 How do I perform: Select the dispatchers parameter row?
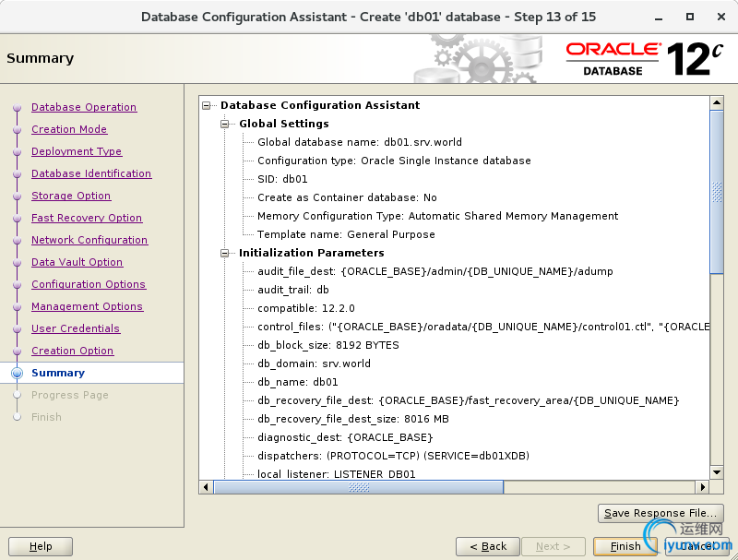click(394, 456)
